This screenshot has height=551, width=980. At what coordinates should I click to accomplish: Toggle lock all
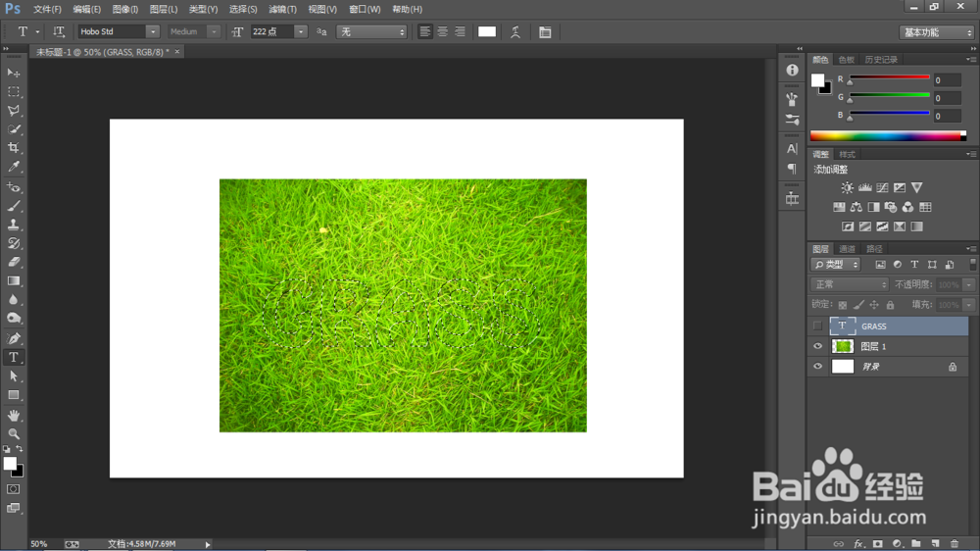[x=890, y=305]
